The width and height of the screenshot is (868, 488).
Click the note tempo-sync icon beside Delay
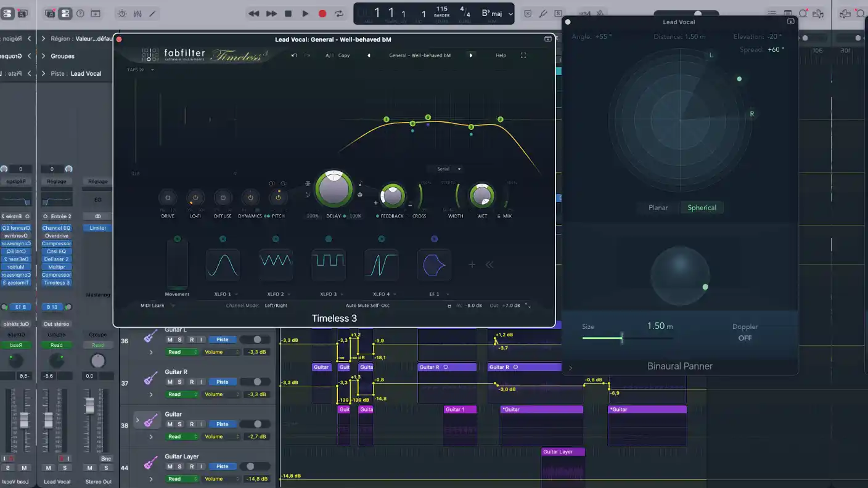pos(361,183)
